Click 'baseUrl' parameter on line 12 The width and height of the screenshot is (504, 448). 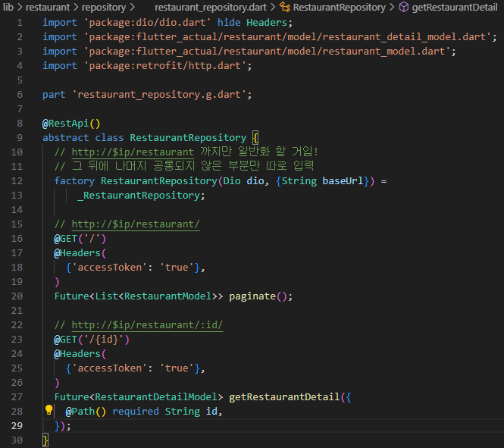343,181
